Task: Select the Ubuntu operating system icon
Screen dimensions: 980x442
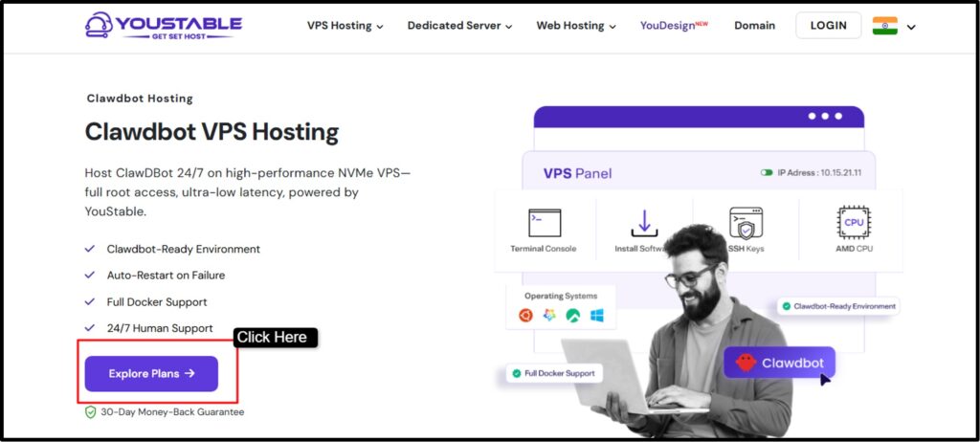Action: click(525, 316)
